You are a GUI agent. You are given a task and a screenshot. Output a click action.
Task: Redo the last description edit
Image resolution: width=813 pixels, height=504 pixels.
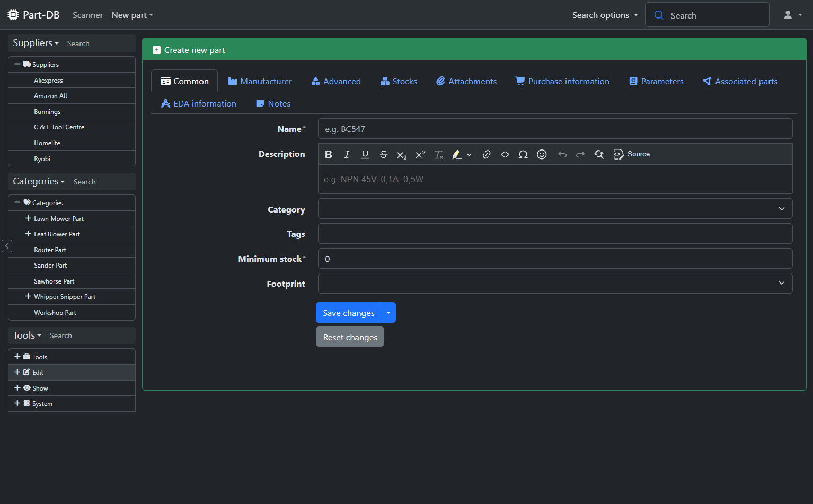[x=580, y=154]
